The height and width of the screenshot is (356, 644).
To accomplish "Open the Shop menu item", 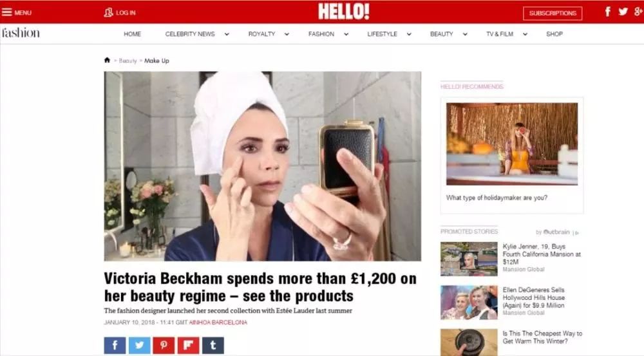I will point(554,34).
